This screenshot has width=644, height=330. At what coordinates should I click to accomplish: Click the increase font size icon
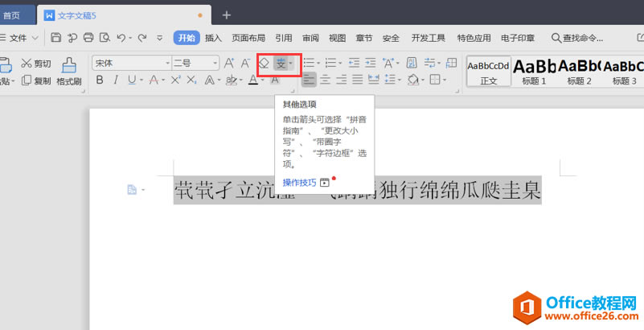pos(229,64)
